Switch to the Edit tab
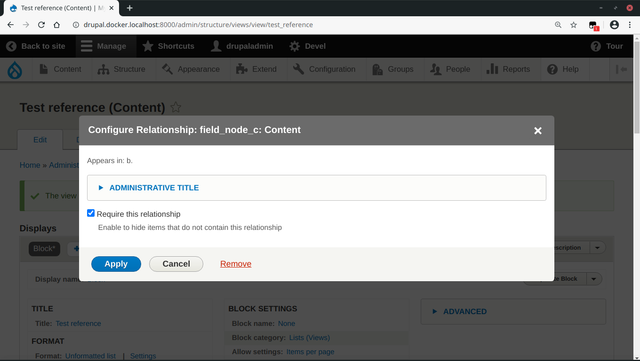This screenshot has height=361, width=640. click(40, 140)
